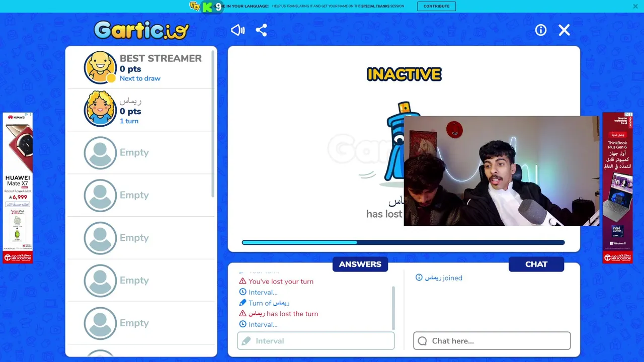Dismiss the top translation banner

(x=635, y=6)
